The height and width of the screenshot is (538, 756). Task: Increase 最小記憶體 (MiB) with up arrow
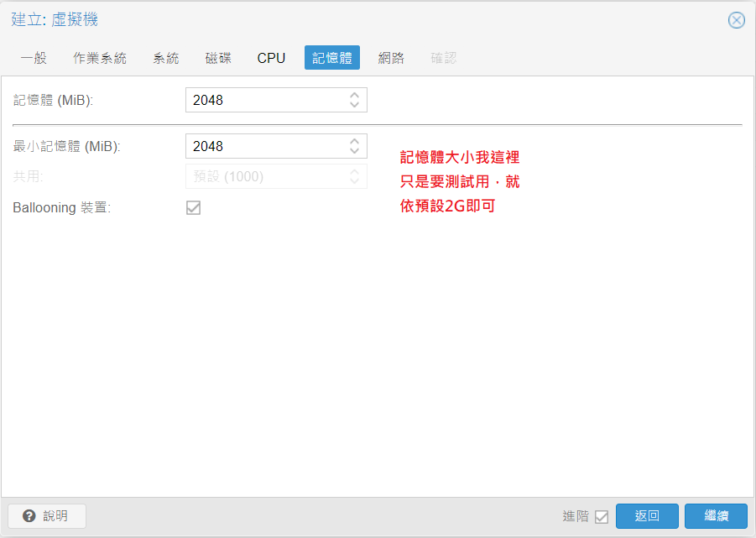tap(355, 141)
